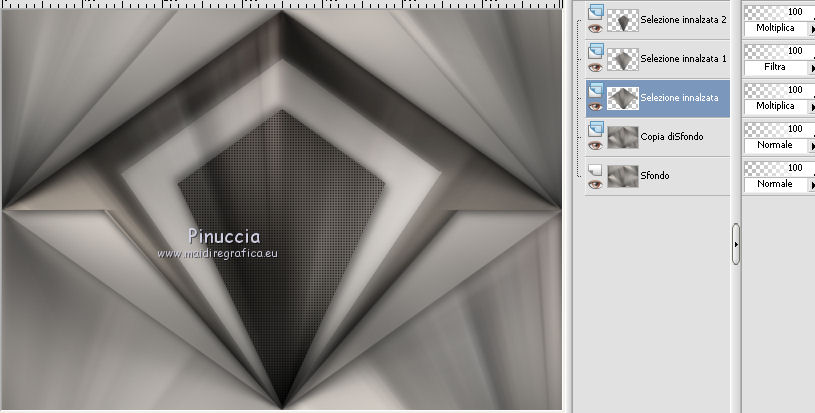Hide the Copia diSfondo layer
The width and height of the screenshot is (815, 413).
point(595,145)
